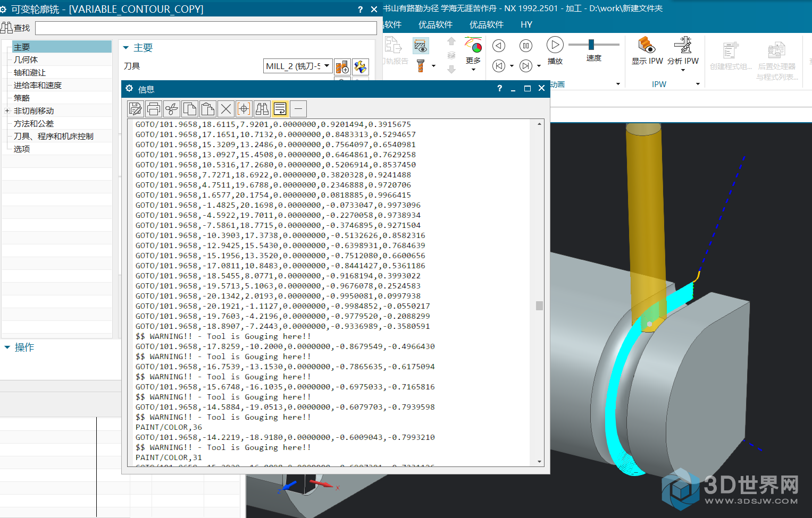The width and height of the screenshot is (812, 518).
Task: Open the middle 优品软件 menu tab
Action: (x=436, y=24)
